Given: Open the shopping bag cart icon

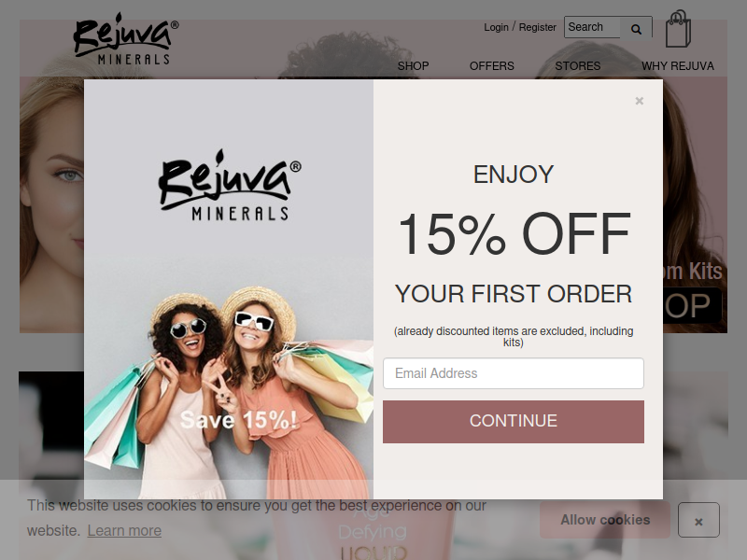Looking at the screenshot, I should 679,29.
